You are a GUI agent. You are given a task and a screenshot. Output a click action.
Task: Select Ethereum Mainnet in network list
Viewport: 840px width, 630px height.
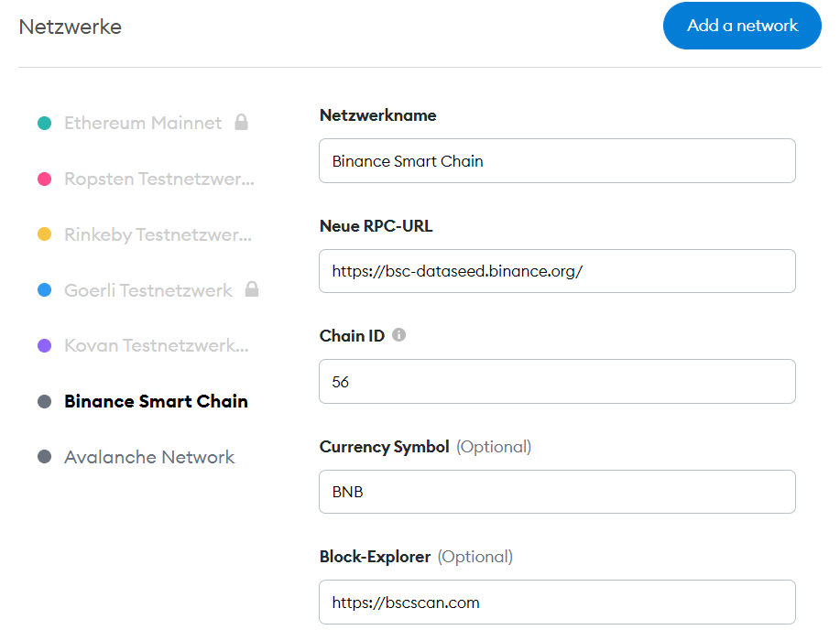[143, 124]
